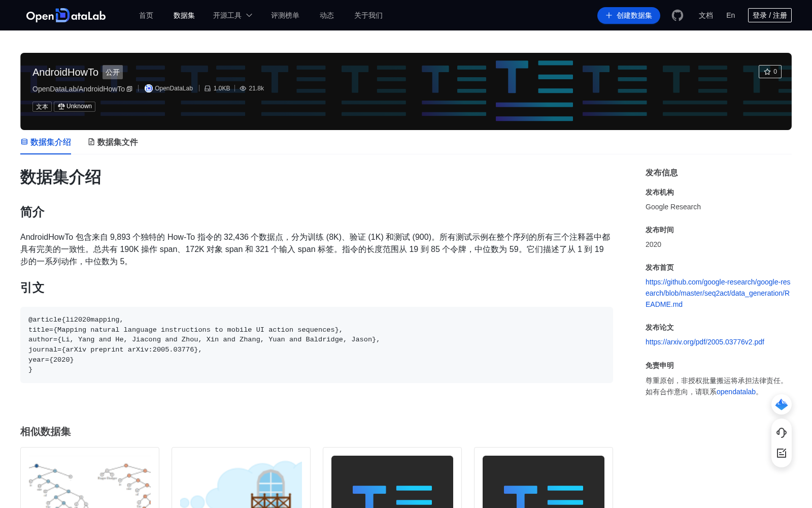Click the 发布信息 sidebar heading

pyautogui.click(x=662, y=173)
